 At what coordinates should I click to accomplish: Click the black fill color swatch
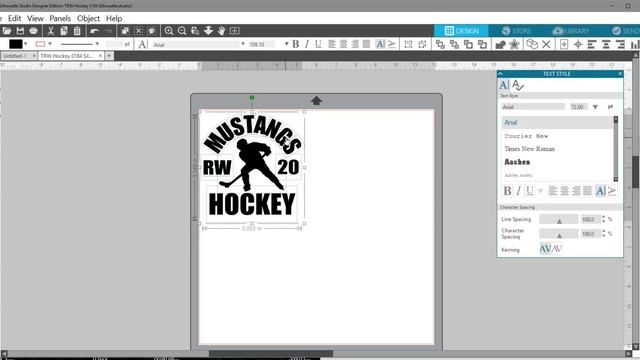(x=16, y=44)
